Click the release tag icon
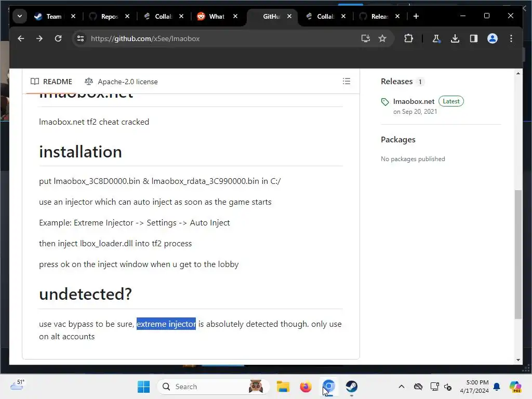 coord(385,102)
